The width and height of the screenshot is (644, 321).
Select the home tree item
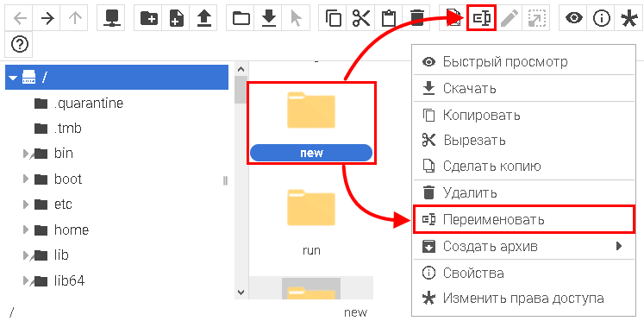[116, 230]
